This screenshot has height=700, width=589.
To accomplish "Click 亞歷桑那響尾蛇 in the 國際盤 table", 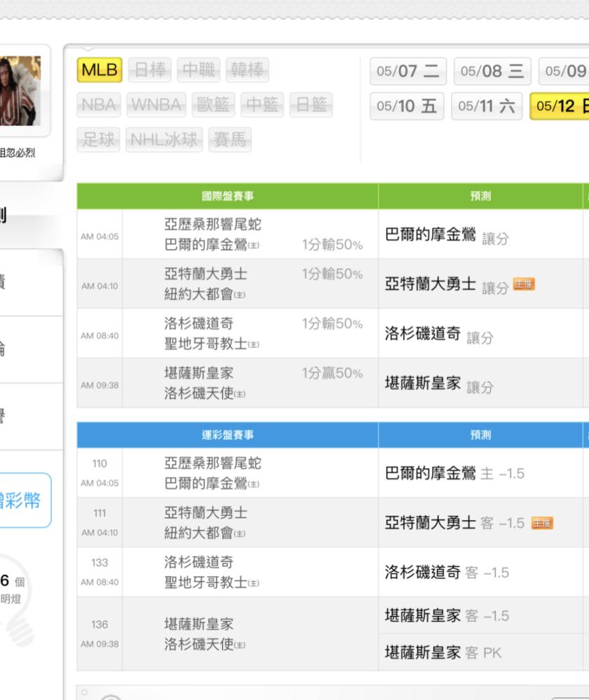I will tap(212, 224).
